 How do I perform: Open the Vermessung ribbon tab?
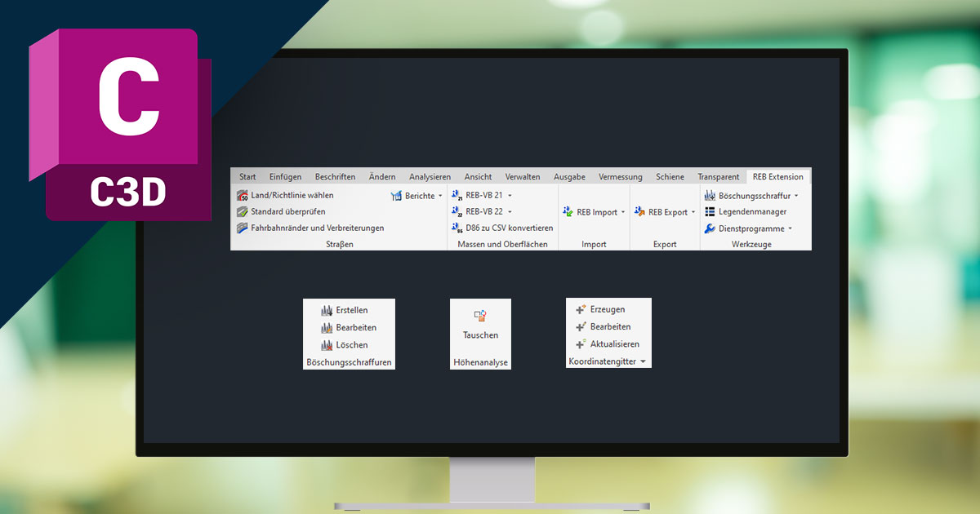(620, 177)
